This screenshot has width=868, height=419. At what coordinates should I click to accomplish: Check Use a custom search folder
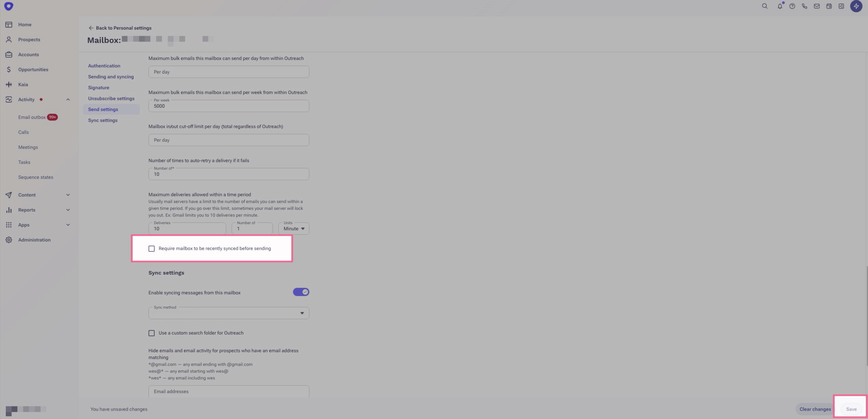152,333
